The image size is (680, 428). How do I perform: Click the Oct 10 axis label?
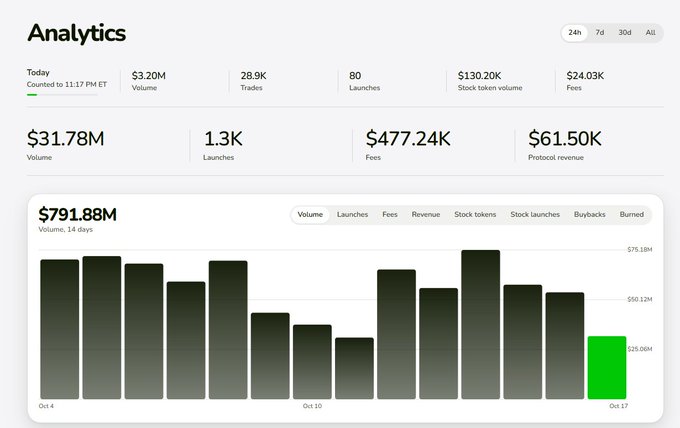click(312, 406)
